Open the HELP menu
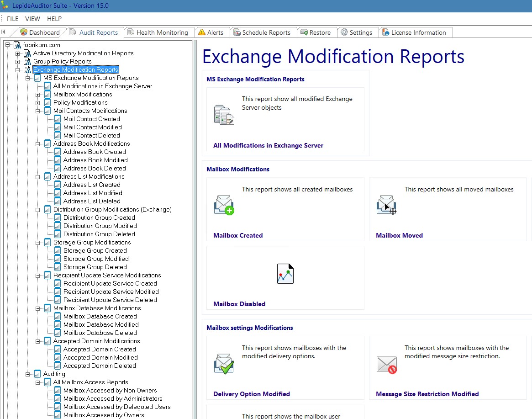Viewport: 532px width, 419px height. pyautogui.click(x=54, y=19)
